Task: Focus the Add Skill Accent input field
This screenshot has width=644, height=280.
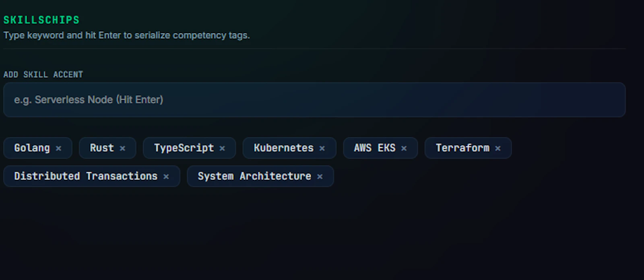Action: [314, 100]
